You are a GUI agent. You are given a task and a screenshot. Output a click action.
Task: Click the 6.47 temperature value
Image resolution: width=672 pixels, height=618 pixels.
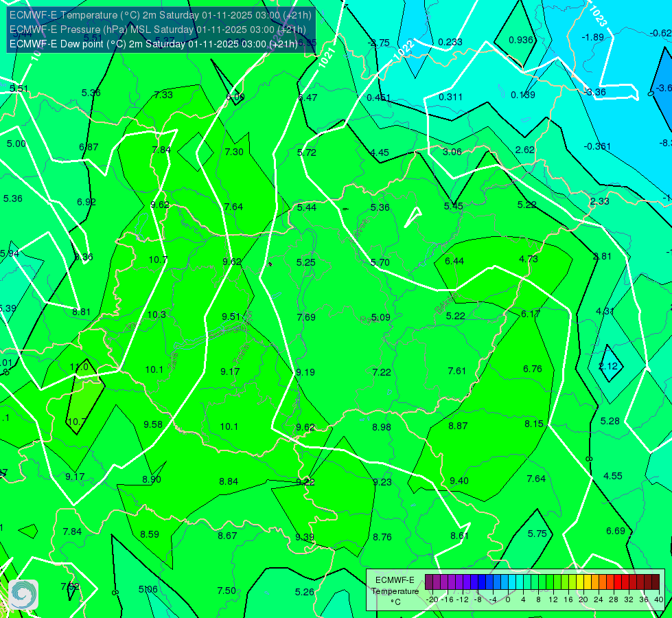click(308, 98)
